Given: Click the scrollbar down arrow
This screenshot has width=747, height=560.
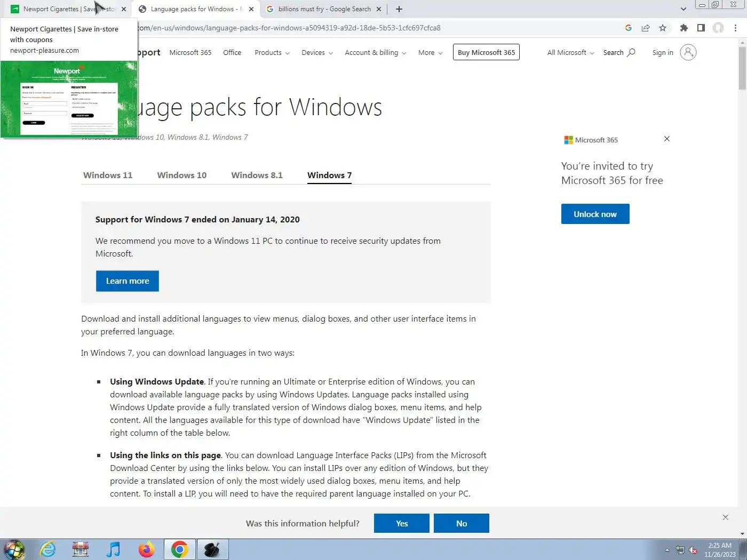Looking at the screenshot, I should 742,533.
